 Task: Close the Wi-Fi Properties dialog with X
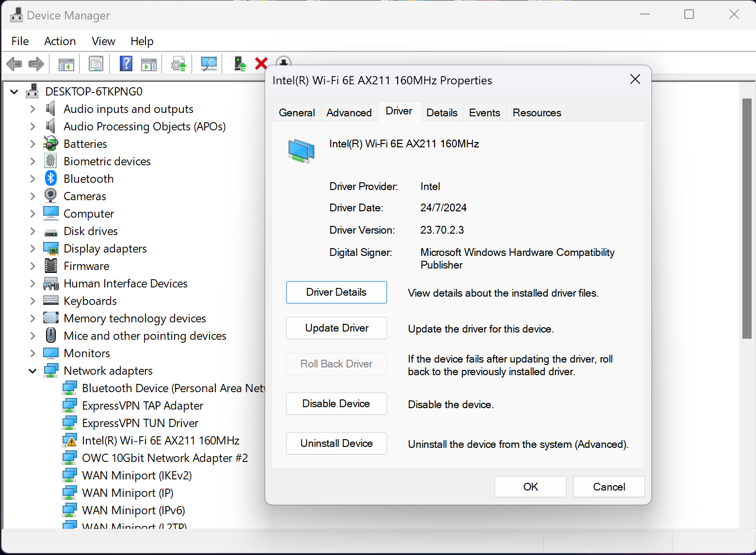click(x=635, y=79)
